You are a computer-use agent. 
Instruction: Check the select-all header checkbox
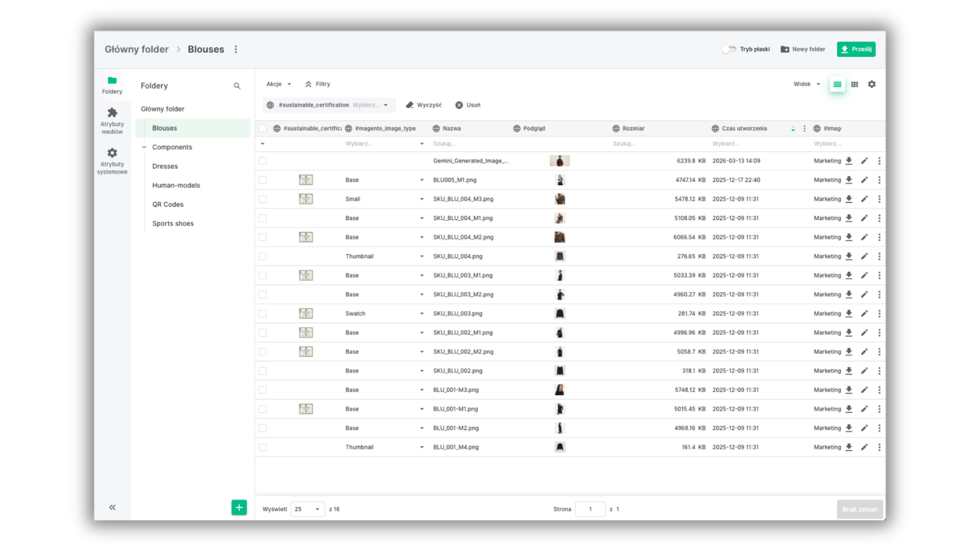(x=263, y=128)
